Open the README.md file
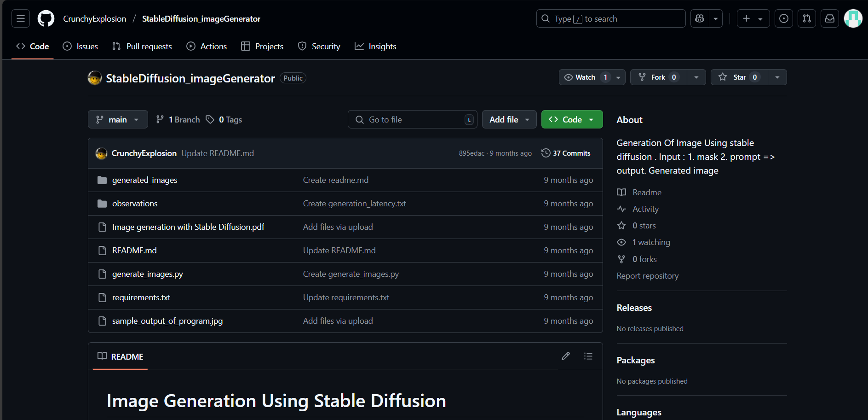The height and width of the screenshot is (420, 868). pos(134,251)
